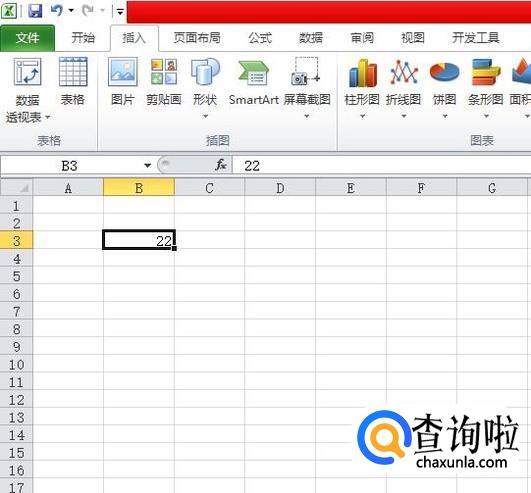Open the 文件 file menu
The height and width of the screenshot is (493, 531).
[x=27, y=38]
